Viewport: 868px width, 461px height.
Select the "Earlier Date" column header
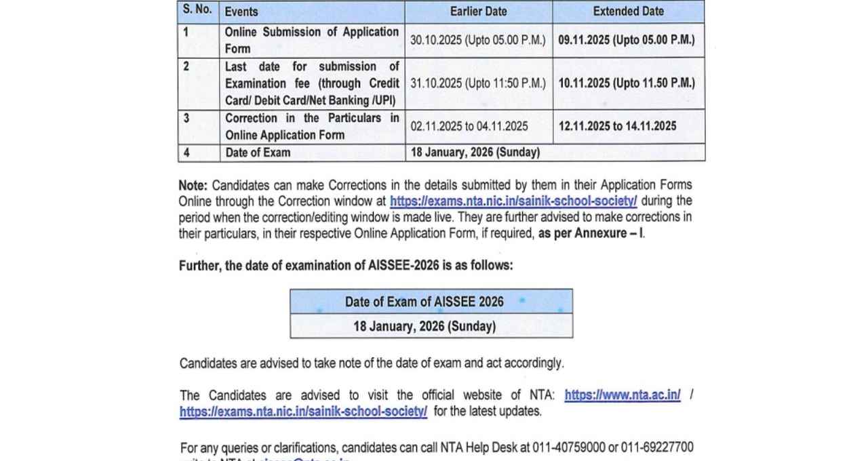478,12
